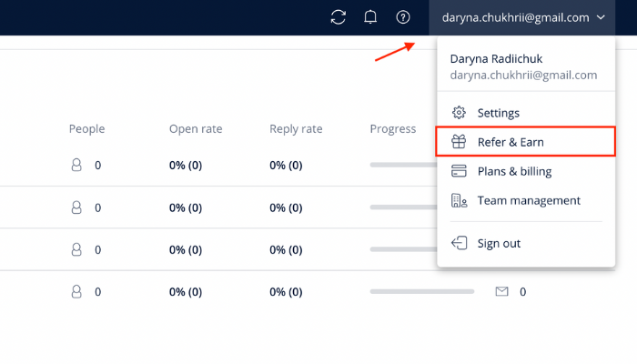Click the person icon in the last row
The width and height of the screenshot is (637, 364).
tap(76, 292)
